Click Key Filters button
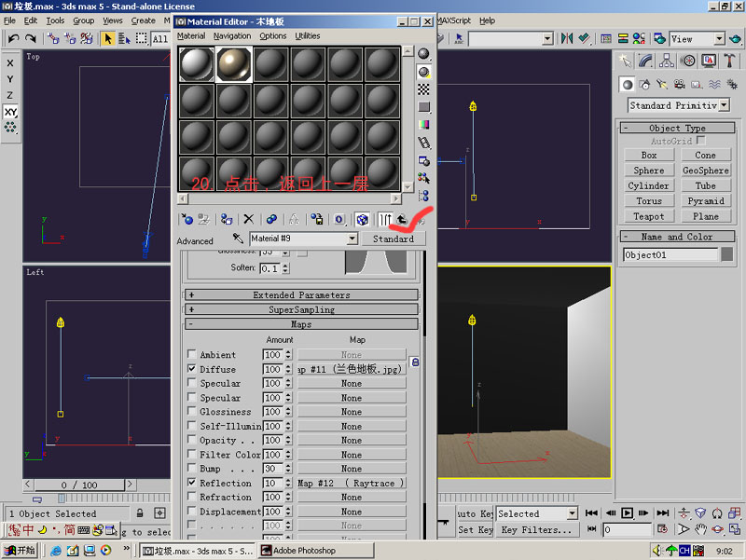 pyautogui.click(x=537, y=529)
